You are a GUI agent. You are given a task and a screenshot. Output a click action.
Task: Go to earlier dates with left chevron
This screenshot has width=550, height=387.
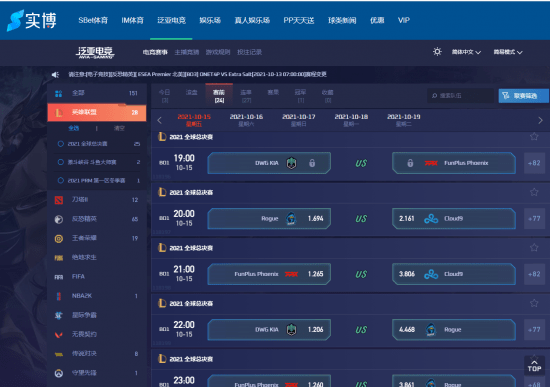pos(160,120)
